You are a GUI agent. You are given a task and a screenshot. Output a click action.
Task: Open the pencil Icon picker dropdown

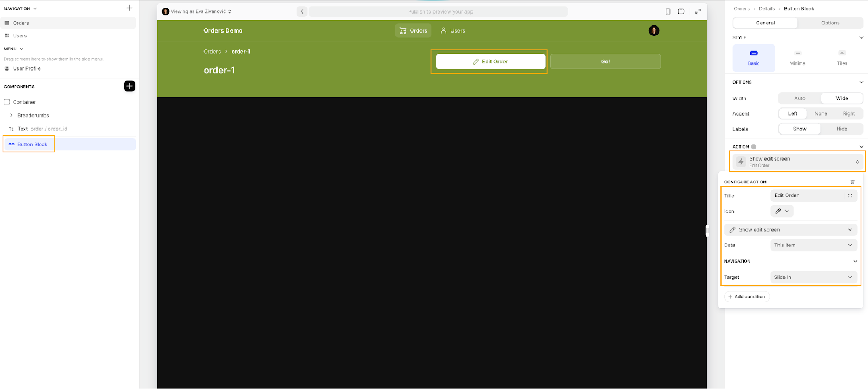782,211
